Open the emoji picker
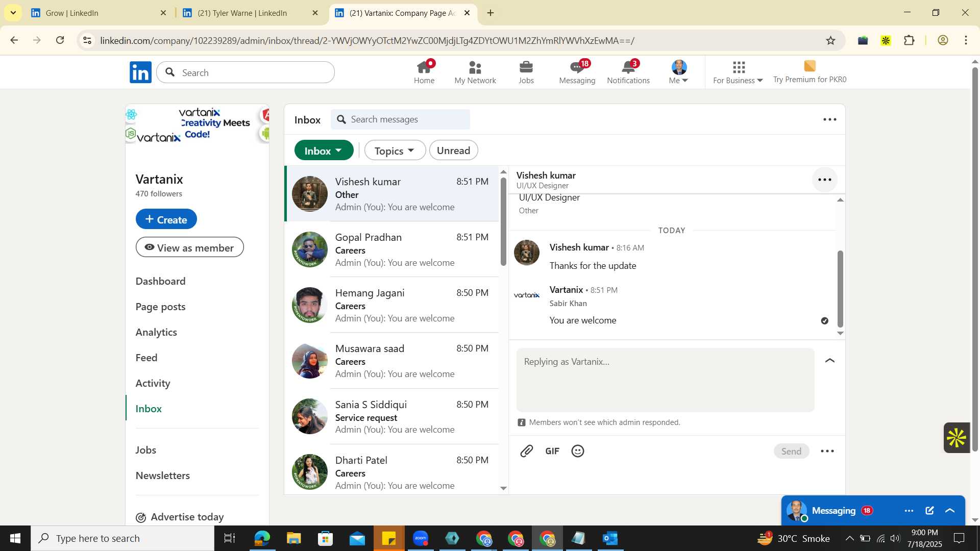The image size is (980, 551). tap(578, 451)
